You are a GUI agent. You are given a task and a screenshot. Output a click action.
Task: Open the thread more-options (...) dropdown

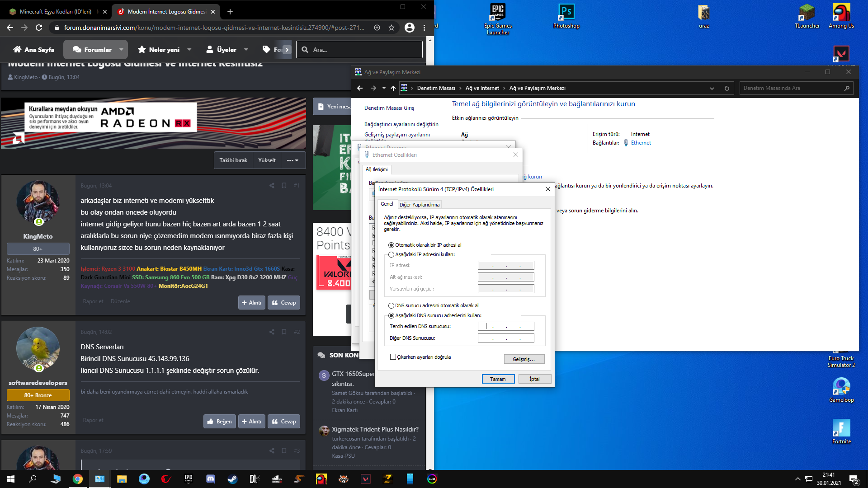[x=293, y=160]
